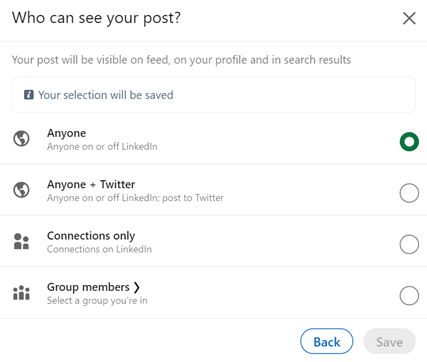Click the two-people Connections only icon
The height and width of the screenshot is (362, 427).
click(x=21, y=241)
